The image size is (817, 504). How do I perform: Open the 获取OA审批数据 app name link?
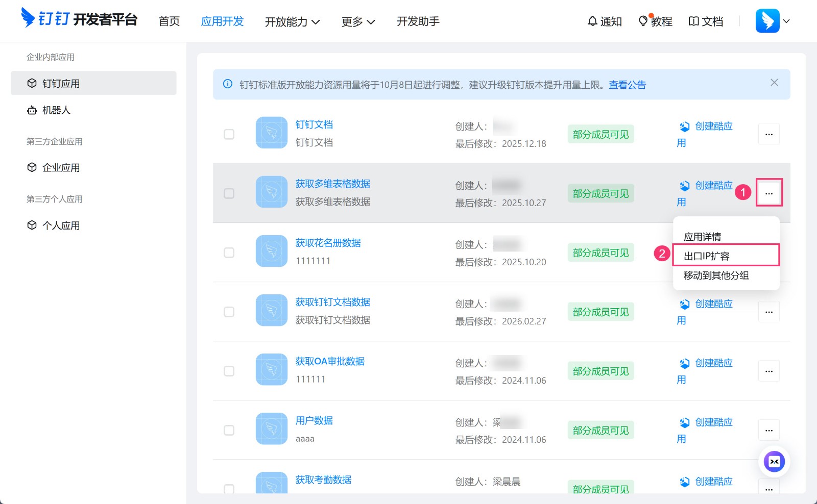coord(330,361)
